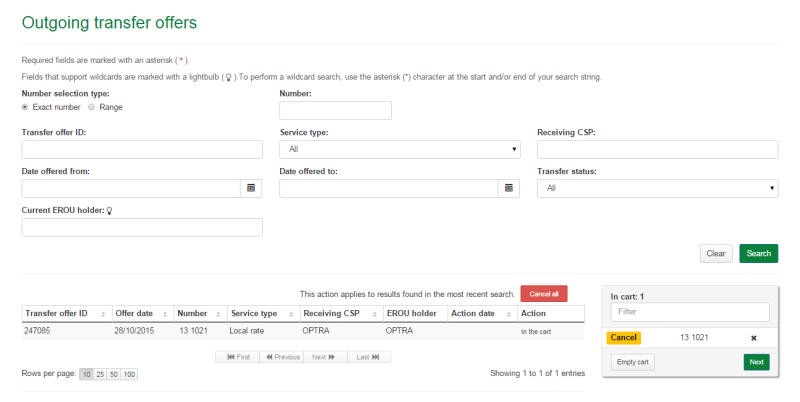
Task: Focus the Number input field
Action: pyautogui.click(x=335, y=111)
